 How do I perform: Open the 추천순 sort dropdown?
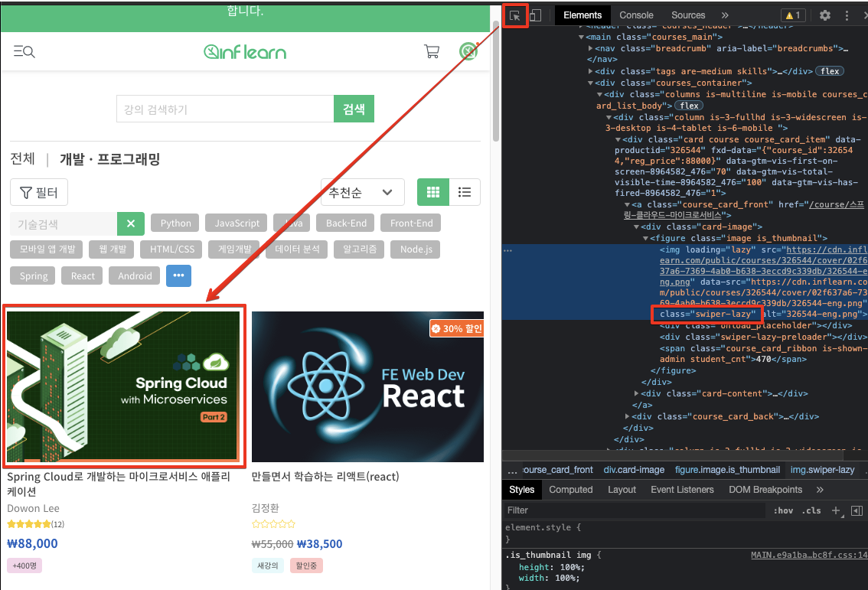click(363, 192)
